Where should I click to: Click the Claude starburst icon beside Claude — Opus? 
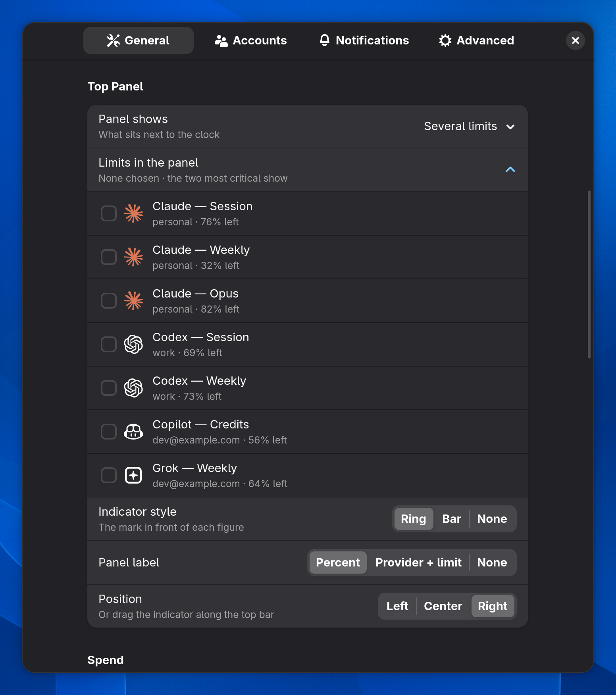[133, 301]
